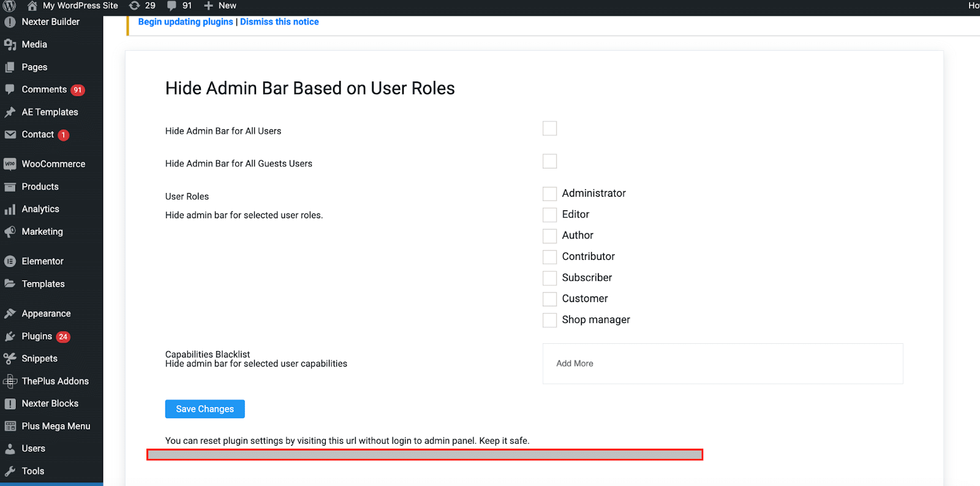Click the Analytics bar chart icon
980x486 pixels.
pyautogui.click(x=10, y=210)
